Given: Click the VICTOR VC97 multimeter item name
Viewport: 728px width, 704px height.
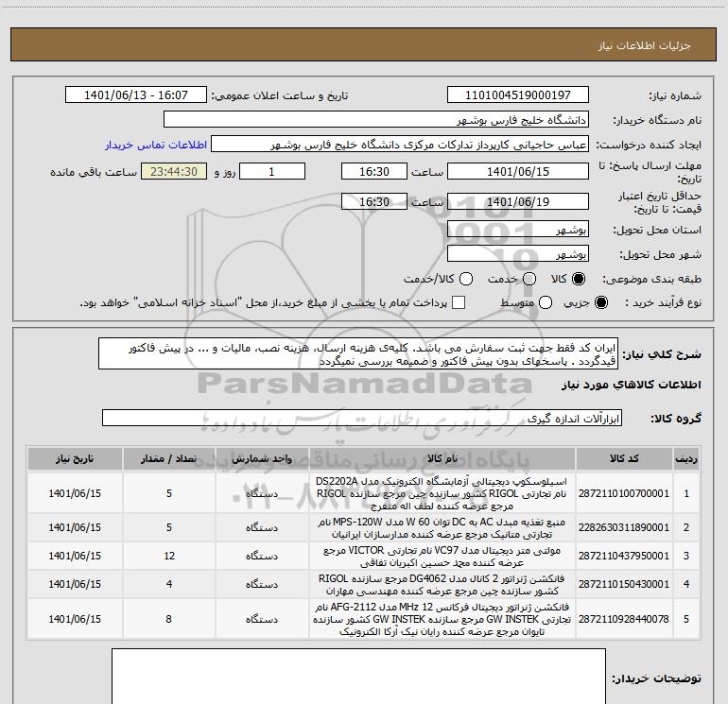Looking at the screenshot, I should (x=442, y=557).
